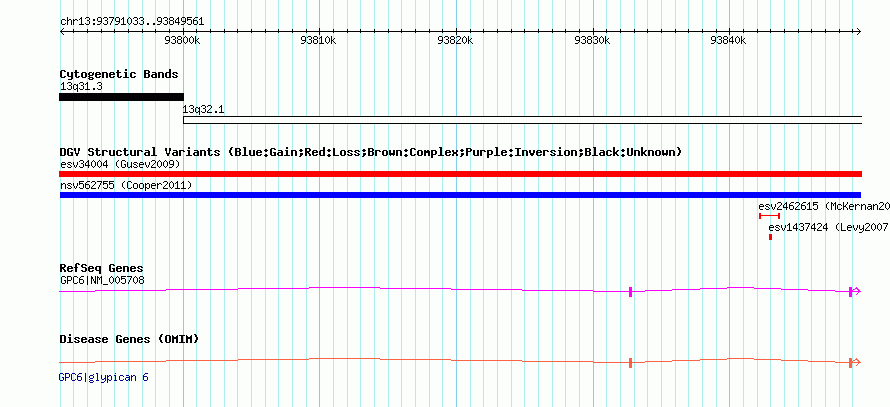Image resolution: width=890 pixels, height=407 pixels.
Task: Click the 93820k ruler tick label
Action: (x=456, y=40)
